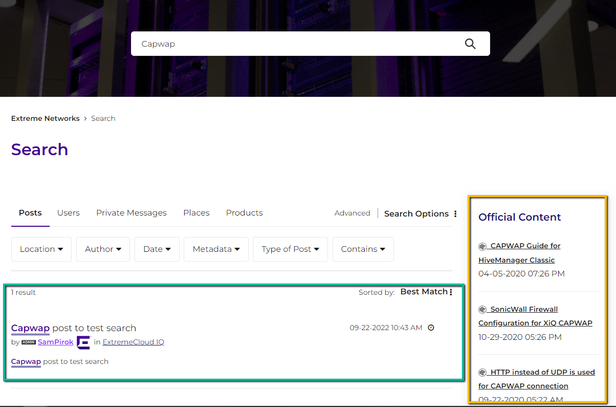Open the ExtremeCloud IQ board link

point(134,342)
